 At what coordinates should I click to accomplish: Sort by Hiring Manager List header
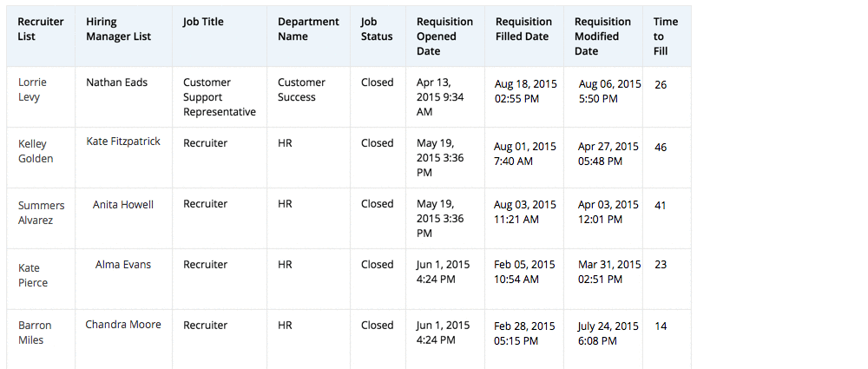119,30
